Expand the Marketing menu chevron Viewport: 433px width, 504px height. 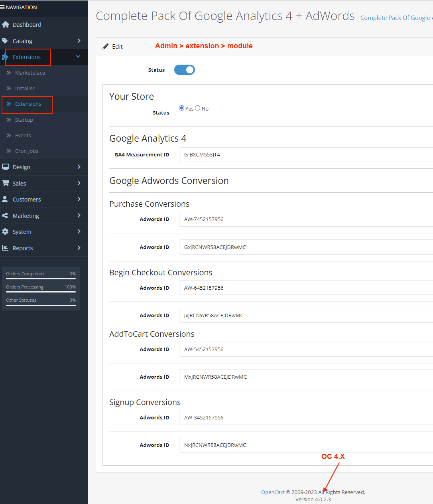click(79, 215)
